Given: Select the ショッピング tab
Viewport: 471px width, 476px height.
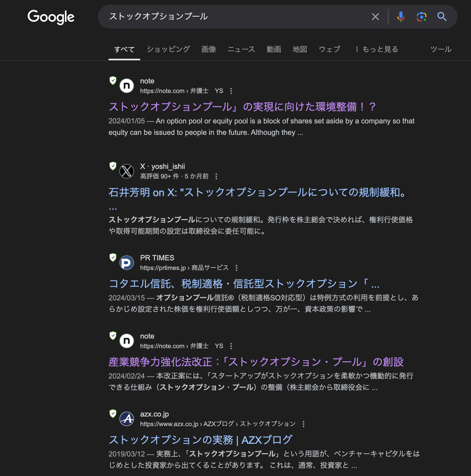Looking at the screenshot, I should [168, 49].
